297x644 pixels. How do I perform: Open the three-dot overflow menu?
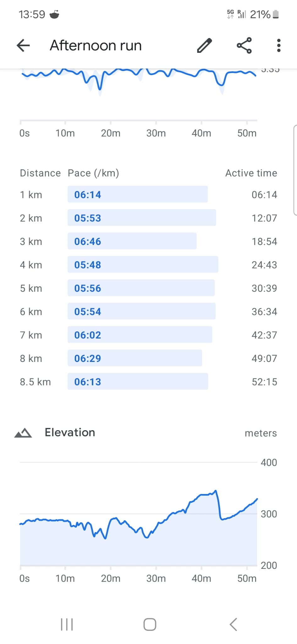point(278,46)
